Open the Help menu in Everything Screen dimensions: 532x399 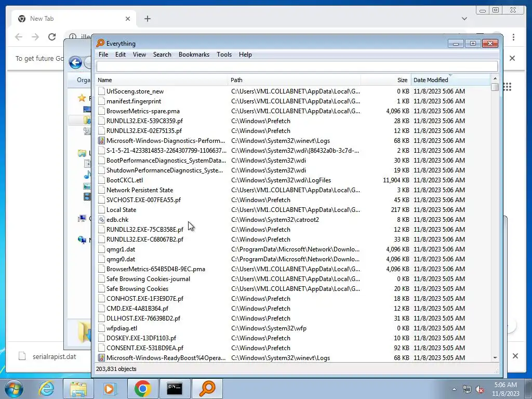pyautogui.click(x=245, y=55)
